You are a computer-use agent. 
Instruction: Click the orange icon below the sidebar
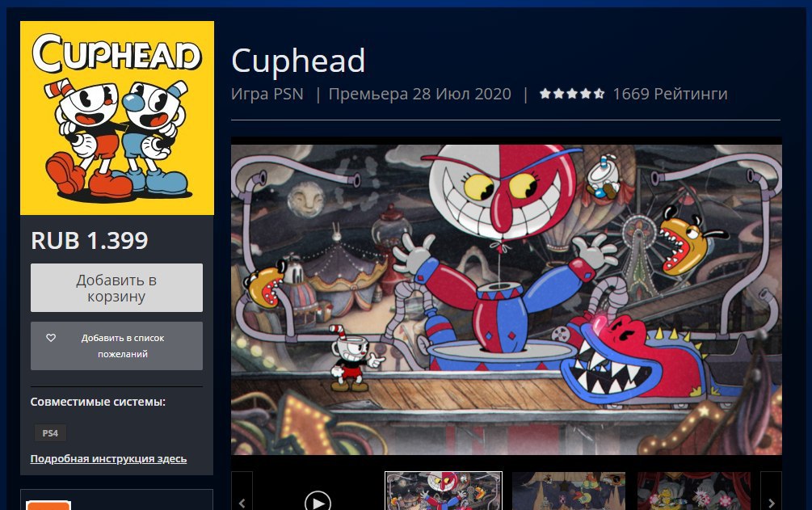click(48, 505)
